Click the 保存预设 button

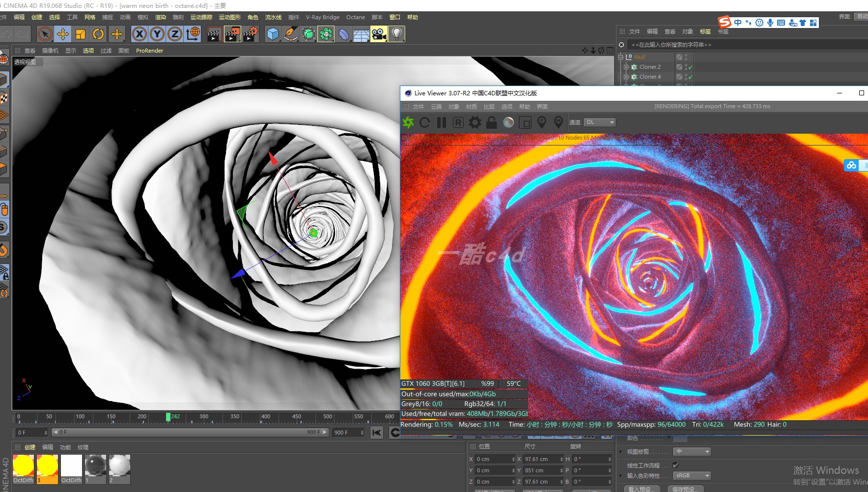pos(686,489)
